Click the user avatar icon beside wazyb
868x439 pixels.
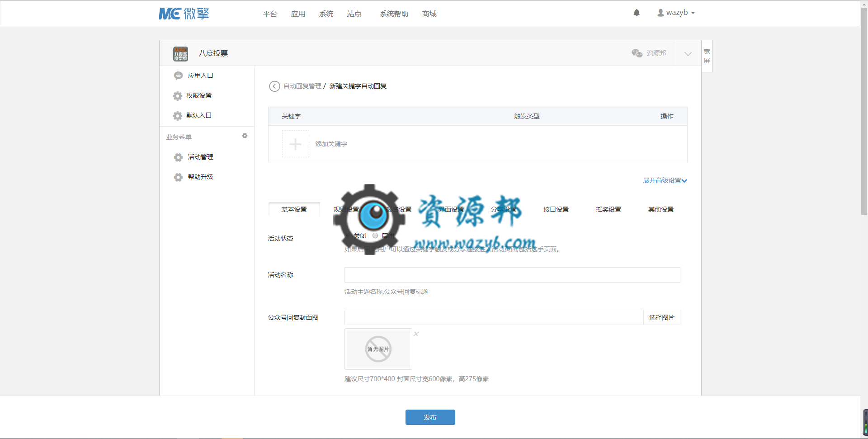click(660, 13)
